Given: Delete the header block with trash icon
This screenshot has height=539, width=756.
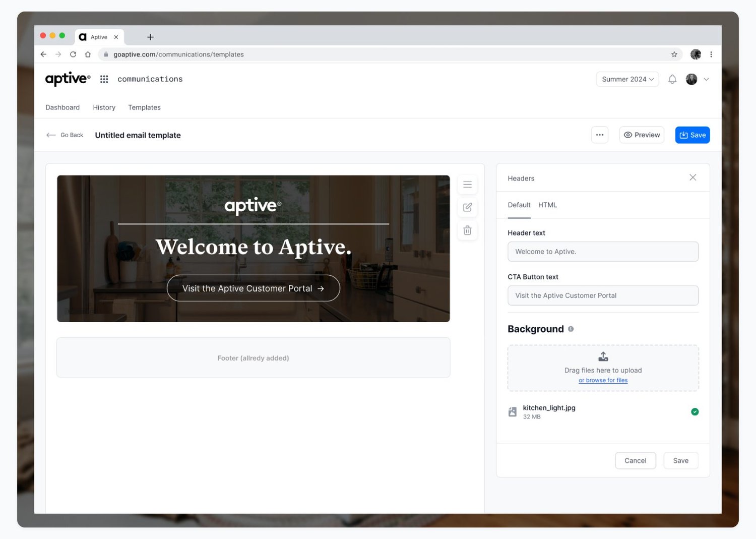Looking at the screenshot, I should 468,230.
